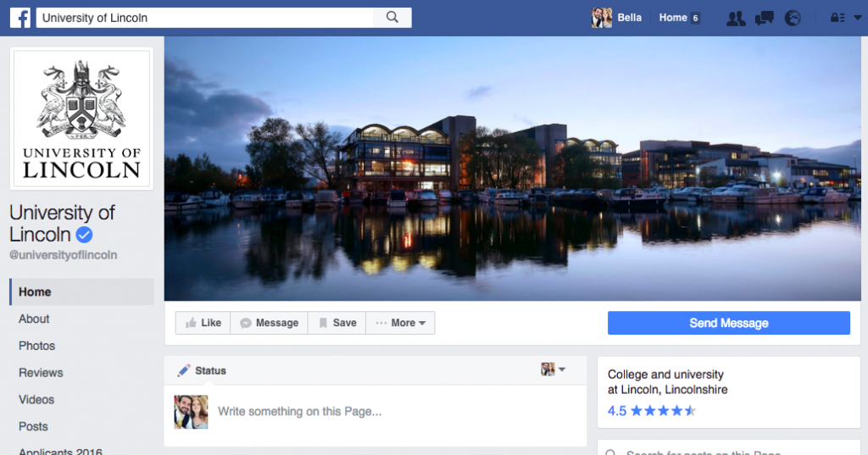Open the Posts section
Viewport: 868px width, 455px height.
click(x=33, y=427)
